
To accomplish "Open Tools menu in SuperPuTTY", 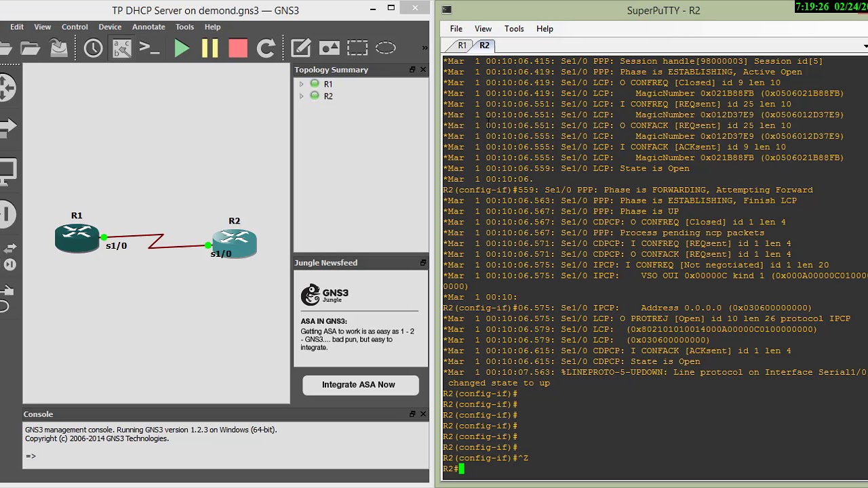I will pyautogui.click(x=514, y=29).
